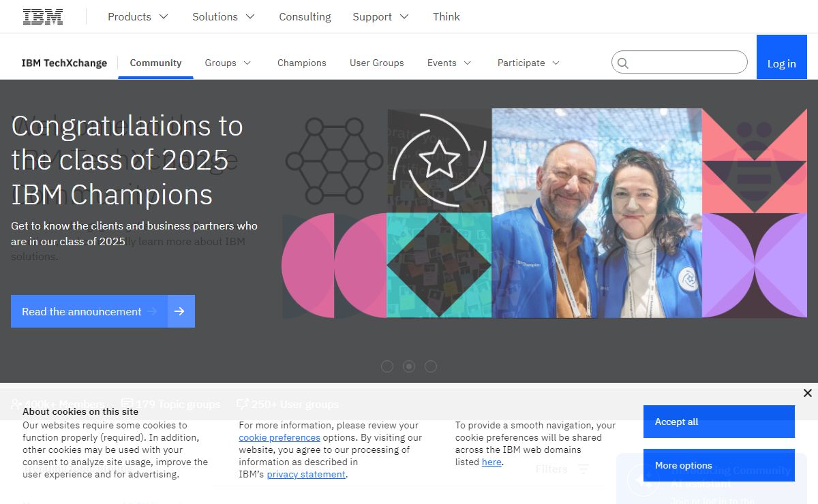Viewport: 818px width, 504px height.
Task: Go to Consulting in the top navigation
Action: [305, 17]
